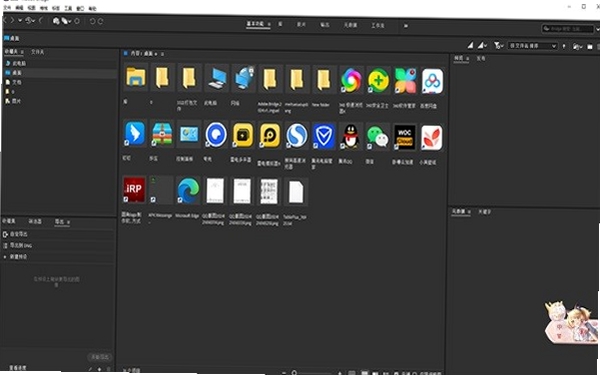Open the refine options dropdown beside camera icon

click(x=66, y=21)
